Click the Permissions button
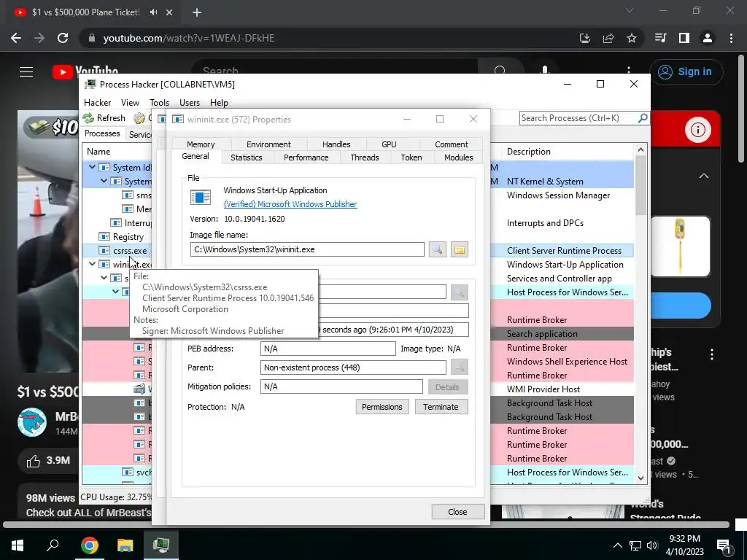This screenshot has height=560, width=747. [382, 407]
